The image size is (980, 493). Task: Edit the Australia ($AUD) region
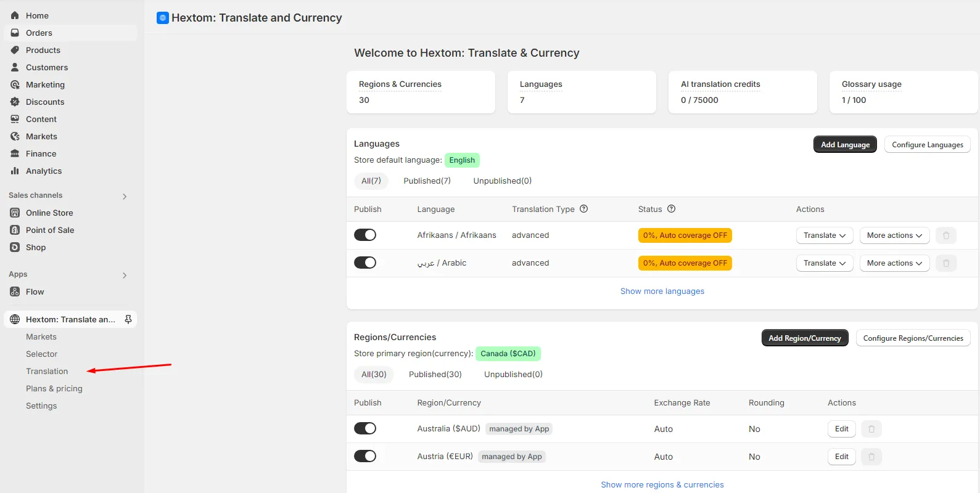[x=842, y=429]
